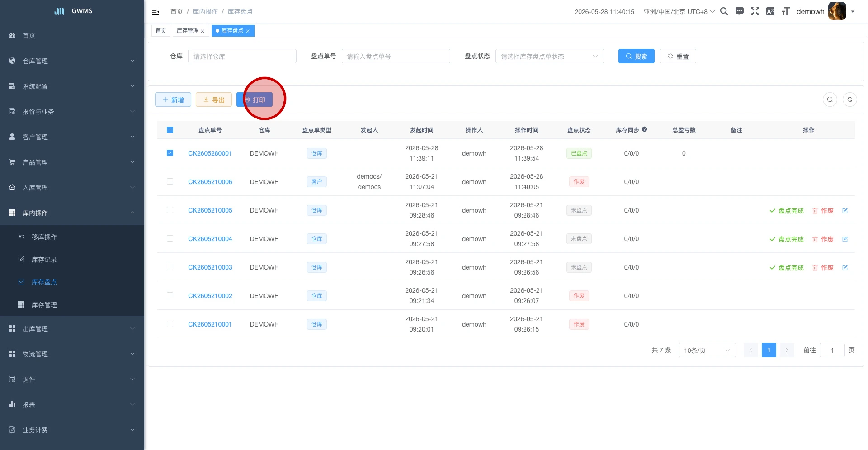
Task: Open the font size icon
Action: point(786,11)
